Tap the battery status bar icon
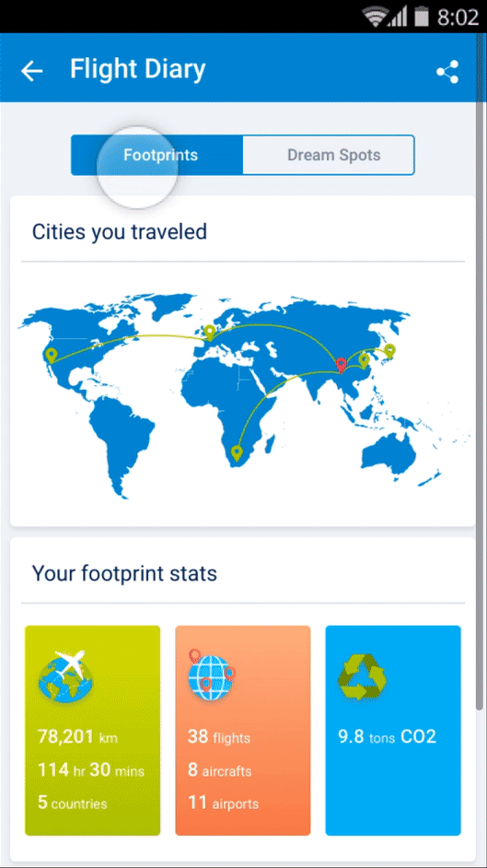 [x=422, y=17]
